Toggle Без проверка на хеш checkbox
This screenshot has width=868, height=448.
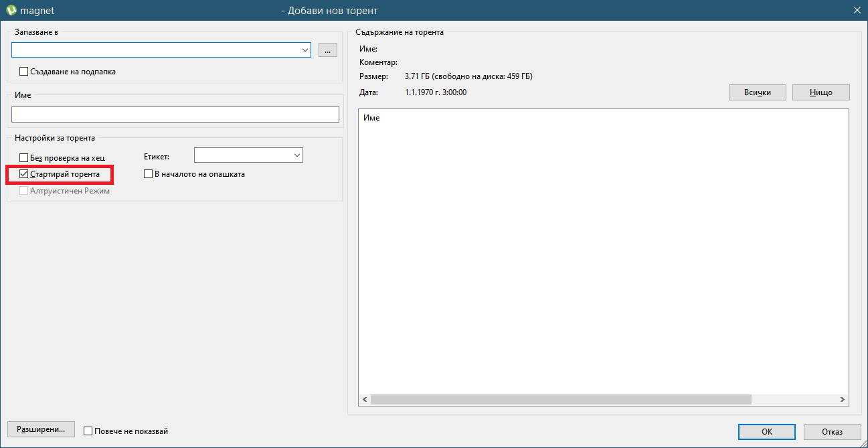(24, 158)
